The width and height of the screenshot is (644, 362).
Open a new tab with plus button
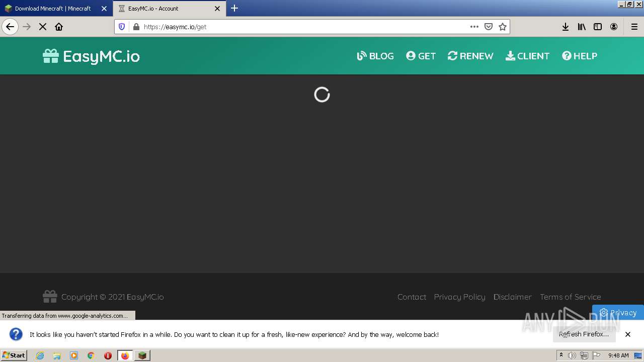tap(234, 8)
